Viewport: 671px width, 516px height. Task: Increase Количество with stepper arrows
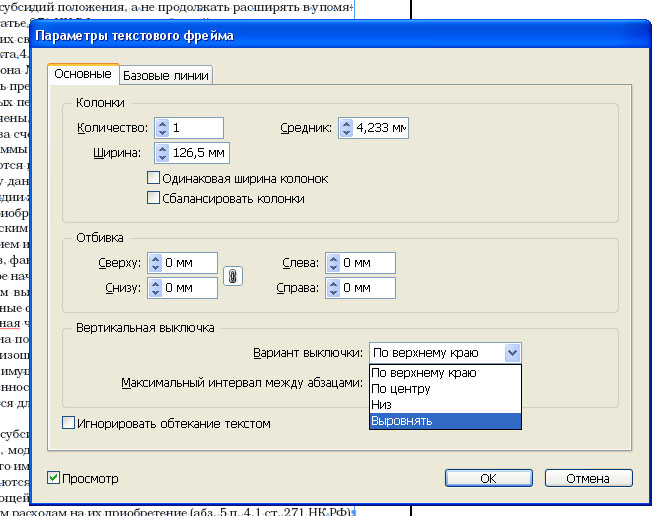click(x=162, y=128)
